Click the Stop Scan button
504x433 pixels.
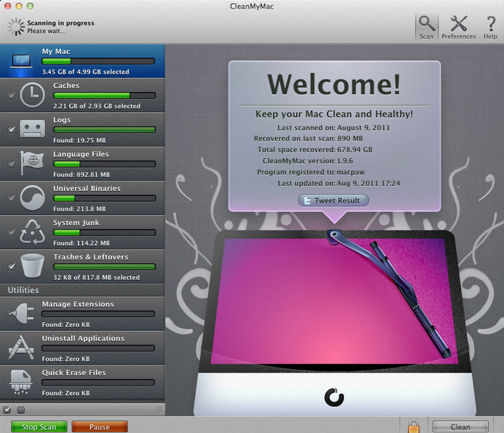[39, 427]
